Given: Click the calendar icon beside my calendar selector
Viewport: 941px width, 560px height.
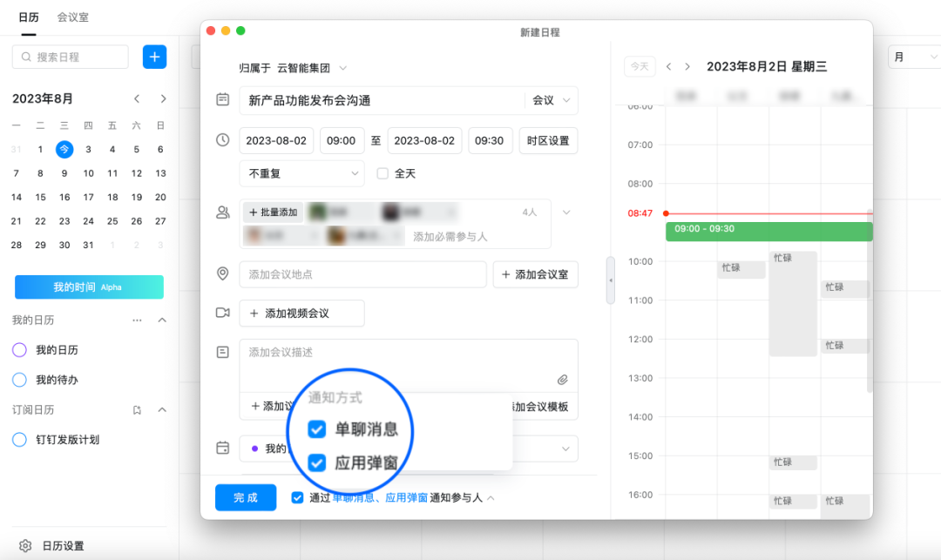Looking at the screenshot, I should (x=223, y=448).
